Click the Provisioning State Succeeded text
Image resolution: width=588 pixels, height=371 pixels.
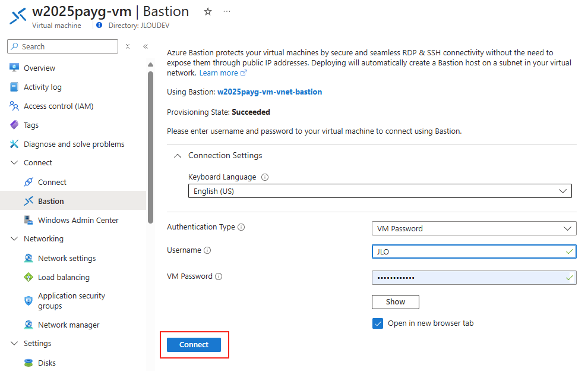pyautogui.click(x=218, y=112)
